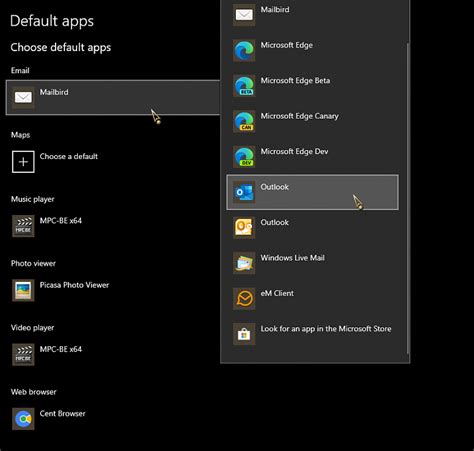The width and height of the screenshot is (474, 451).
Task: Choose the second Outlook entry with yellow icon
Action: coord(312,228)
